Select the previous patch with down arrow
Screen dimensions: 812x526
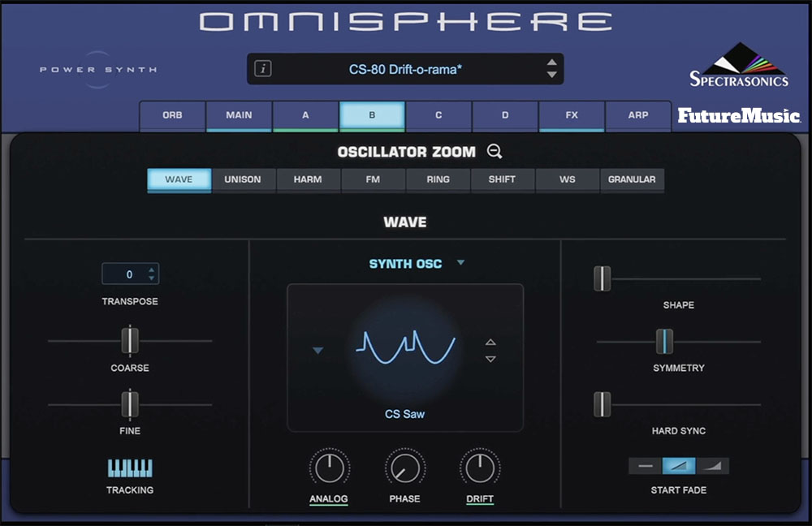(x=552, y=75)
